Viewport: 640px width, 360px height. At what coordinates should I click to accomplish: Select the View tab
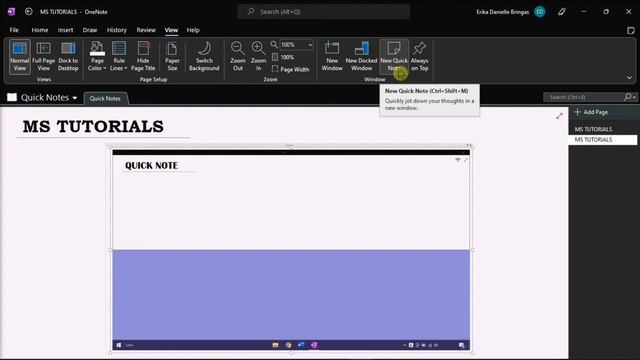click(x=171, y=30)
